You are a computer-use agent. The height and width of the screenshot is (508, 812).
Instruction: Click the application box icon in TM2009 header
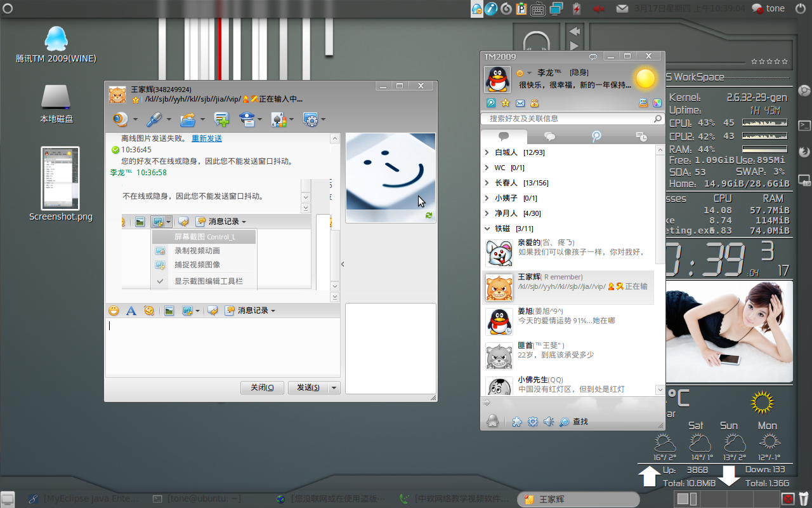pos(643,103)
